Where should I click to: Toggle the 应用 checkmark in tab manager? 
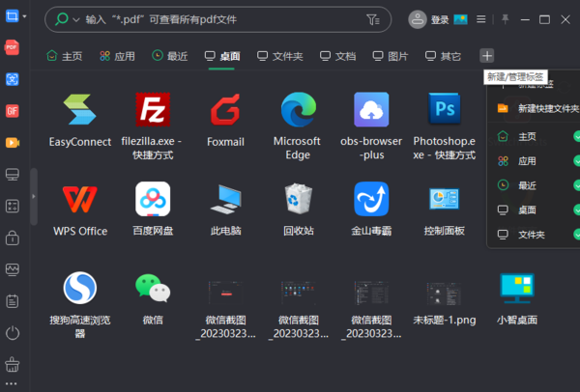click(577, 160)
